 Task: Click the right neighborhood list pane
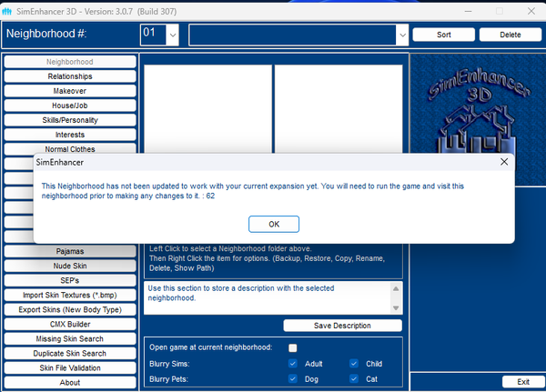point(339,109)
